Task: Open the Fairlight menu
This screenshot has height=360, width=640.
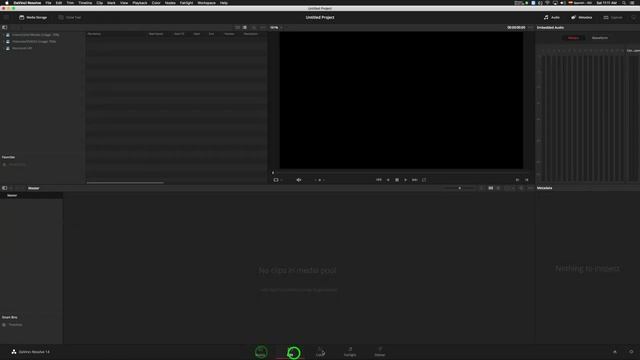Action: coord(187,3)
